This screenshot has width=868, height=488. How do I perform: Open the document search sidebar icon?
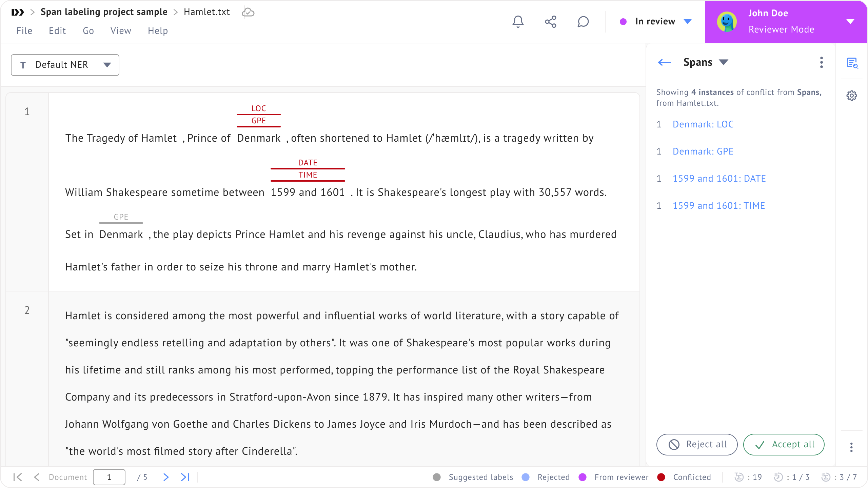[x=852, y=63]
